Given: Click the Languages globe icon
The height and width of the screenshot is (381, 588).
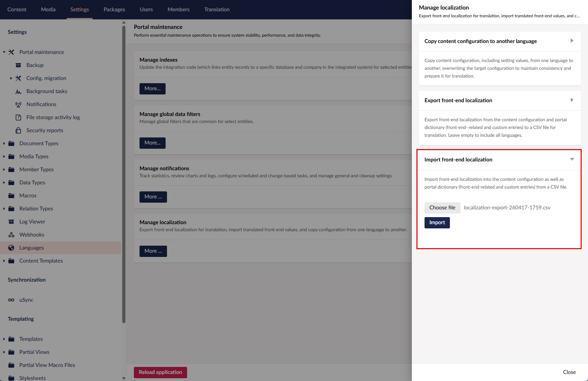Looking at the screenshot, I should click(11, 248).
